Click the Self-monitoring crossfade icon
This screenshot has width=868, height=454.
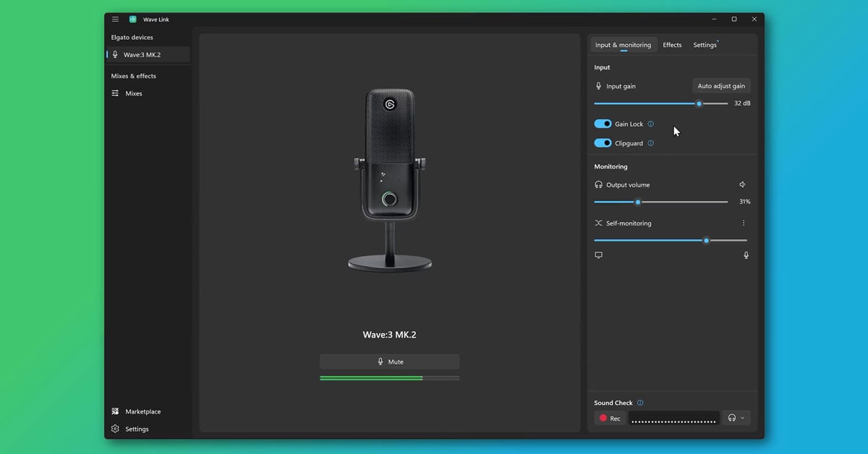point(598,223)
